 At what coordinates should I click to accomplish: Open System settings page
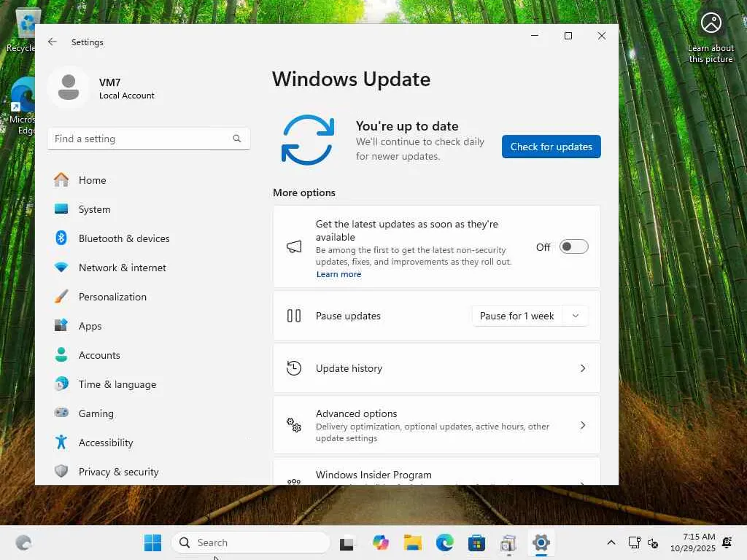(149, 209)
